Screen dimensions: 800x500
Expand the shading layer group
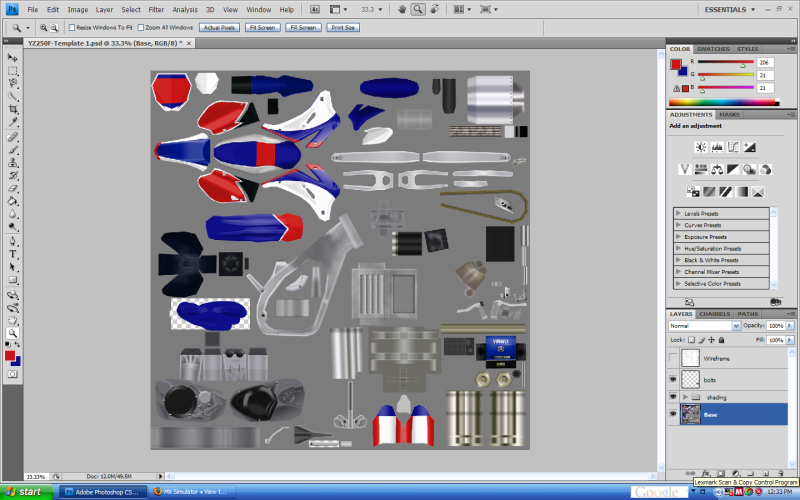pyautogui.click(x=685, y=397)
